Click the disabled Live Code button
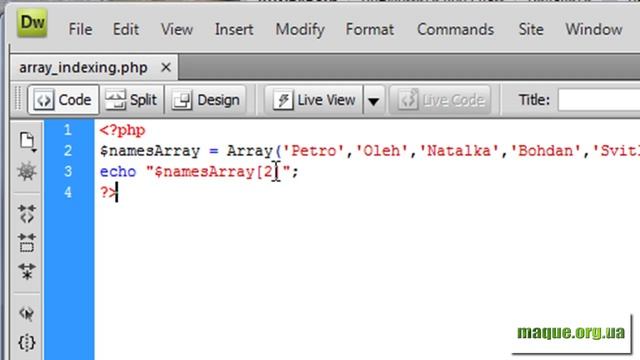Screen dimensions: 640x360 click(440, 100)
